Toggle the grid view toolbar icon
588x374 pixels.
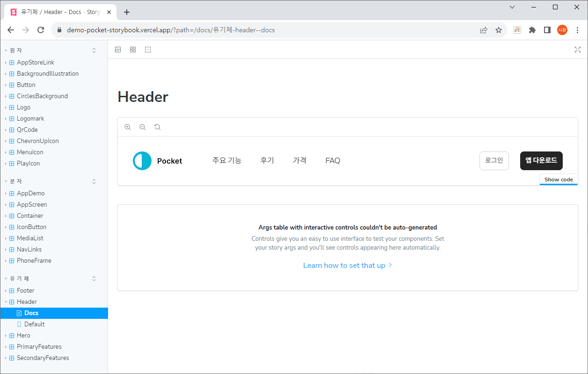[133, 50]
